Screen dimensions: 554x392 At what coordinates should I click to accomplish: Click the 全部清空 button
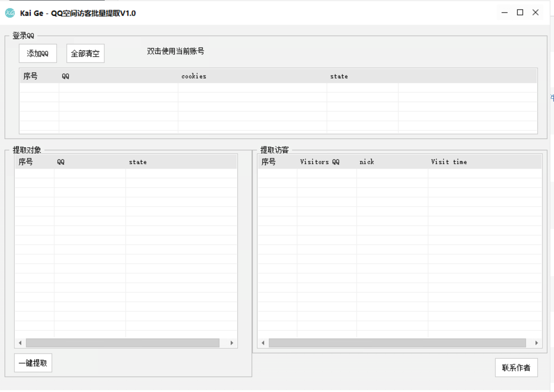(x=85, y=53)
